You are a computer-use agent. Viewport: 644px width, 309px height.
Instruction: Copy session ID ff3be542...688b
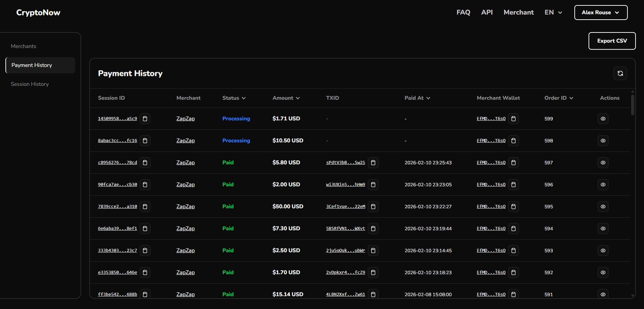coord(145,294)
